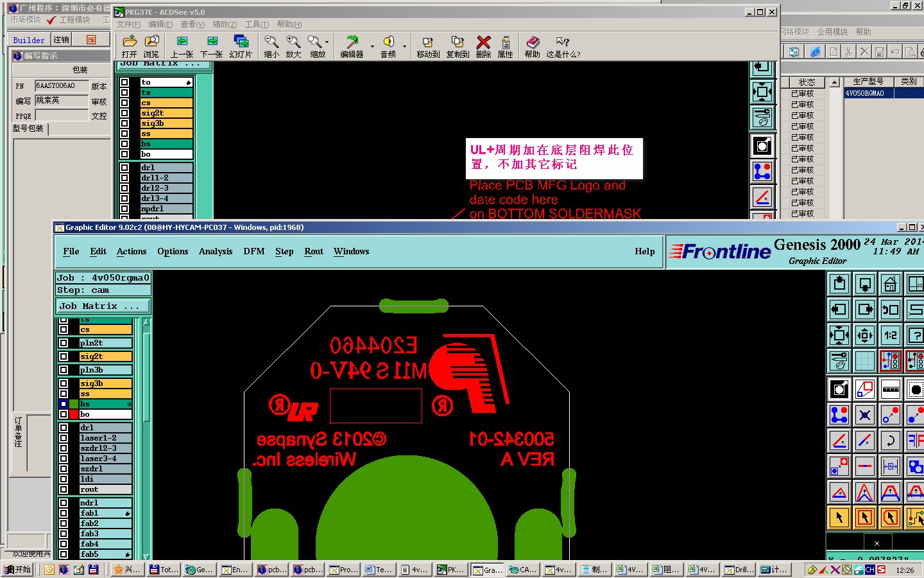Click the connected blue dots net icon
The width and height of the screenshot is (924, 578).
click(839, 415)
